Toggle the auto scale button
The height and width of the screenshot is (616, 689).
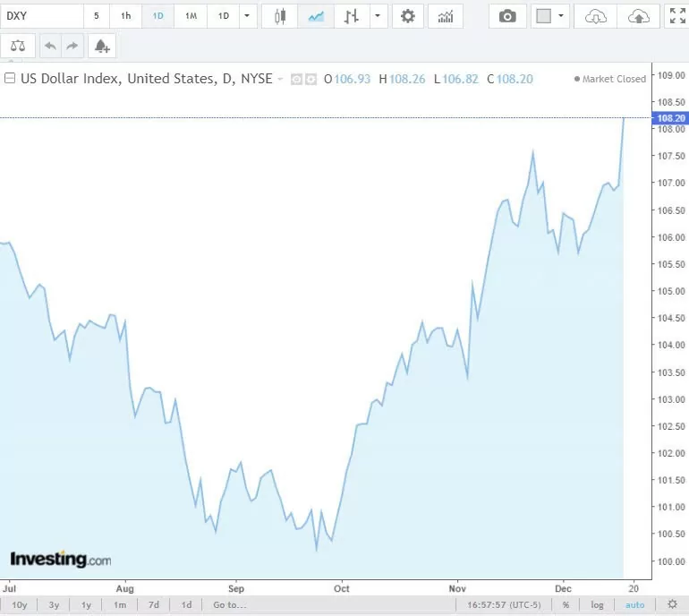(634, 605)
